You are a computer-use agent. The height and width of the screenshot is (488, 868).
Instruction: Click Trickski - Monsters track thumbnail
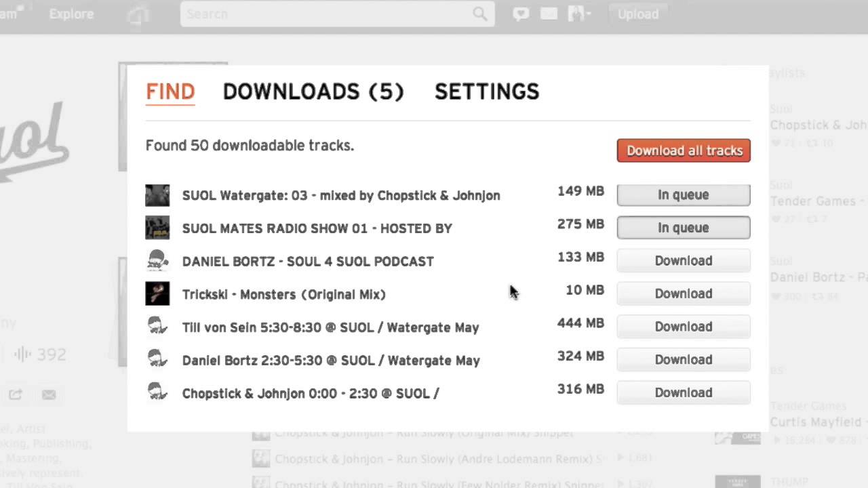(157, 293)
